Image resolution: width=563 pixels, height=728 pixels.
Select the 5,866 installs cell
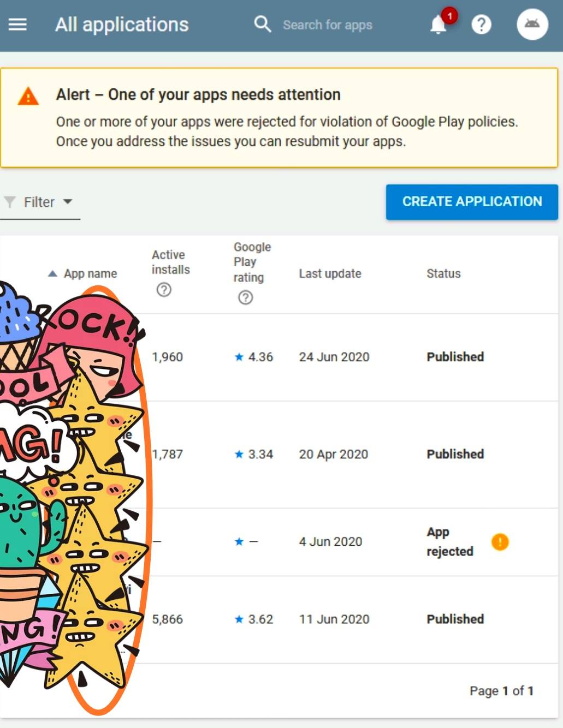pos(167,619)
